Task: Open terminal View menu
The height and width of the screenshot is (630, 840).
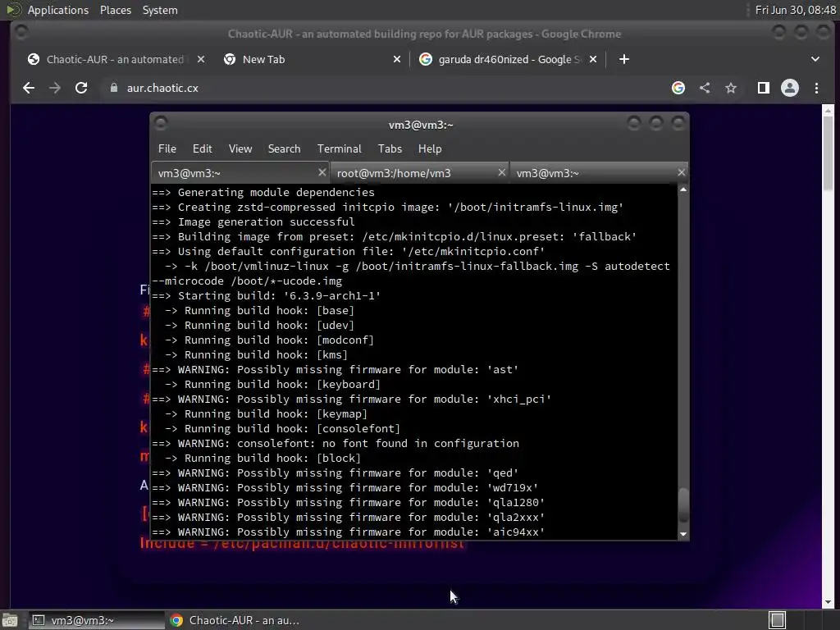Action: 240,149
